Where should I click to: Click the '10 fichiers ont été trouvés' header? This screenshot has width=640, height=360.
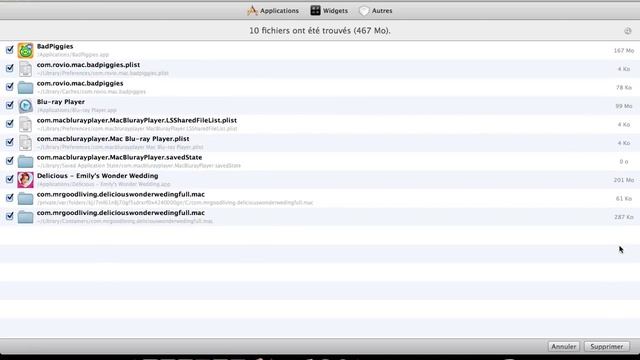[320, 31]
